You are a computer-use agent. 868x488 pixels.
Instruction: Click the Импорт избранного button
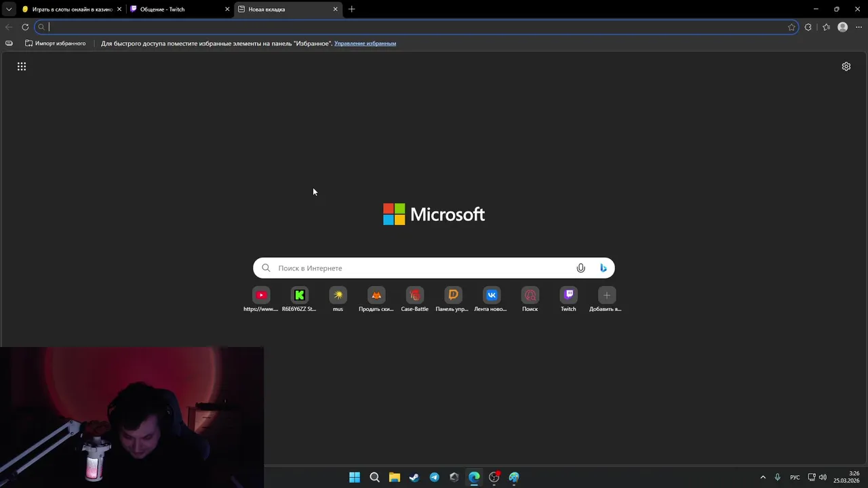pyautogui.click(x=56, y=43)
